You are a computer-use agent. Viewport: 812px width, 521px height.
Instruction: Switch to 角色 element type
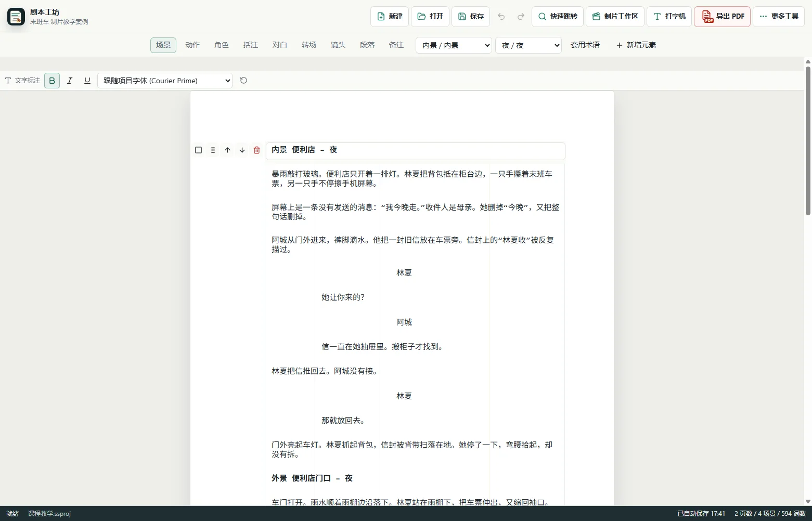pos(222,45)
